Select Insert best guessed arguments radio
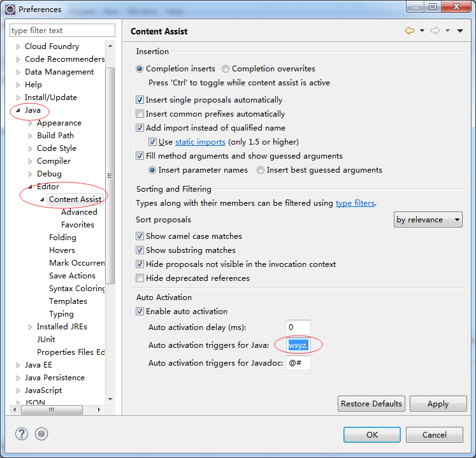The image size is (476, 458). tap(261, 170)
